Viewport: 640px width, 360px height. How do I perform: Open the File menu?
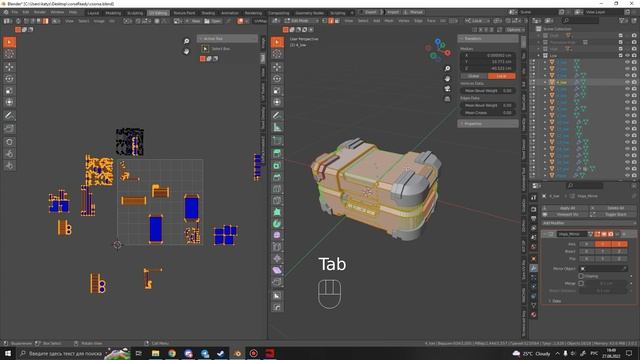point(15,12)
